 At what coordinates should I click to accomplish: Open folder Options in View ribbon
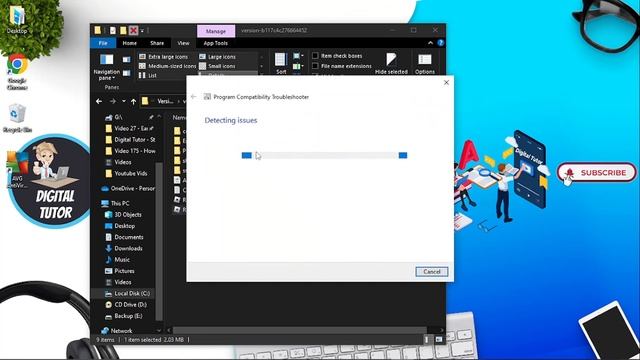(x=425, y=63)
